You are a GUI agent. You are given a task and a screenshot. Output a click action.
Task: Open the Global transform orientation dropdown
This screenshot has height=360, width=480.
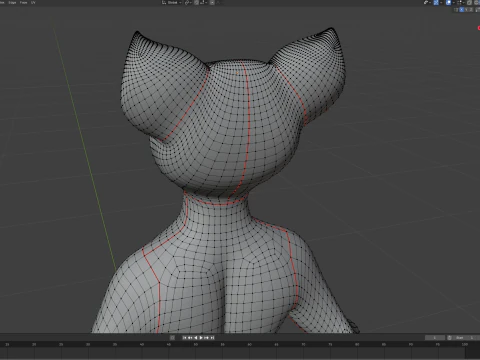click(x=172, y=2)
